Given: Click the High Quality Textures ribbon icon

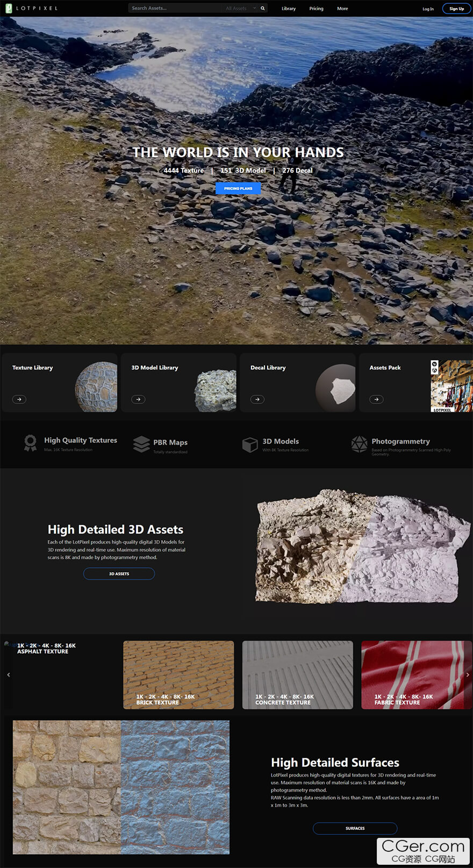Looking at the screenshot, I should pyautogui.click(x=30, y=443).
